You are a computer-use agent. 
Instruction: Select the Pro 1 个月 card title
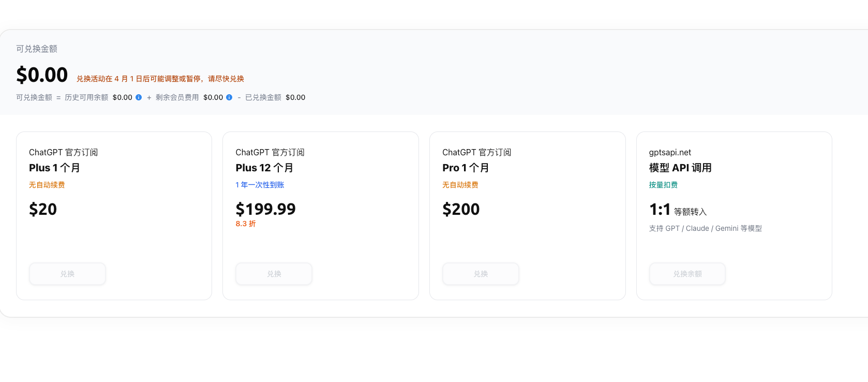coord(466,168)
